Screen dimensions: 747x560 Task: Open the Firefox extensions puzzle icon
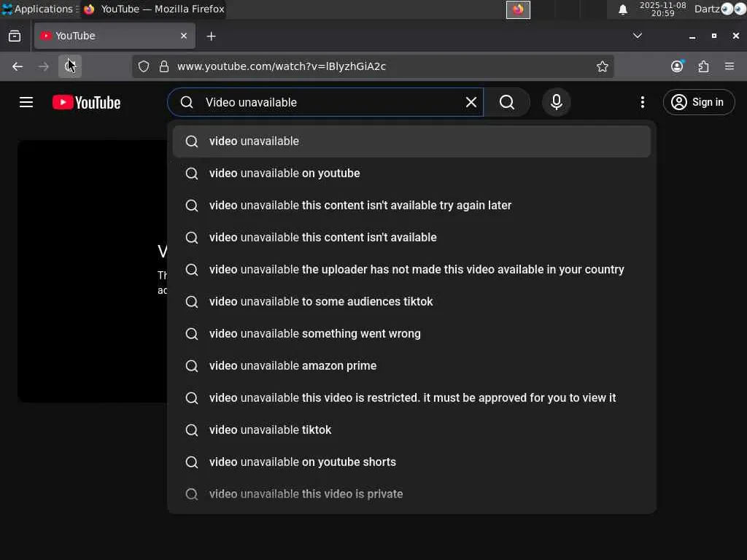[x=703, y=66]
